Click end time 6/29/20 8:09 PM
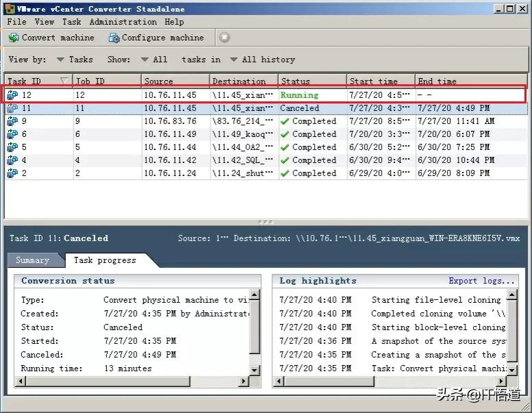 (454, 173)
